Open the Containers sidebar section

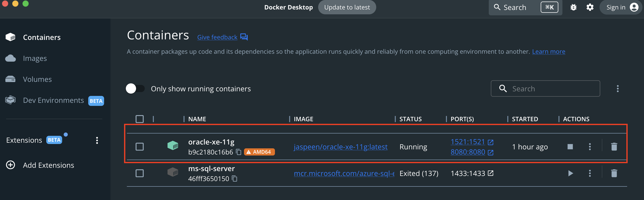(x=42, y=37)
